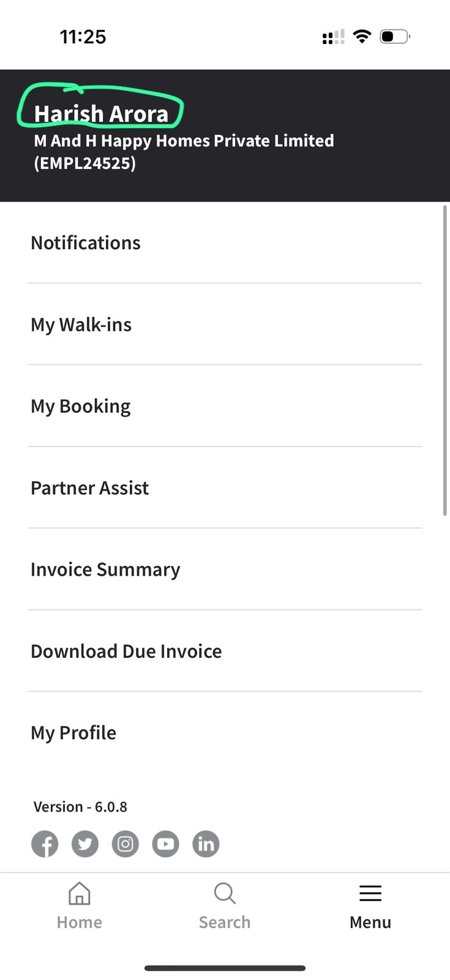The image size is (450, 980).
Task: Go to My Booking
Action: (x=81, y=406)
